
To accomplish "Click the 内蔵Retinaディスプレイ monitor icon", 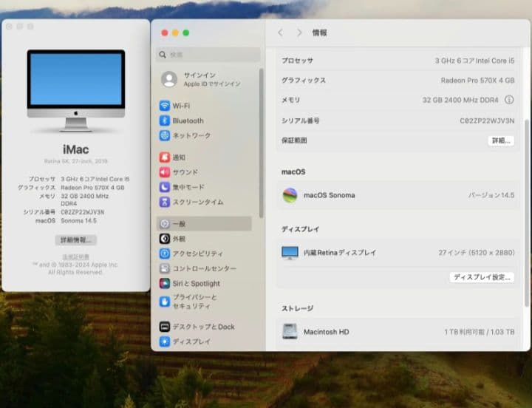I will coord(290,253).
